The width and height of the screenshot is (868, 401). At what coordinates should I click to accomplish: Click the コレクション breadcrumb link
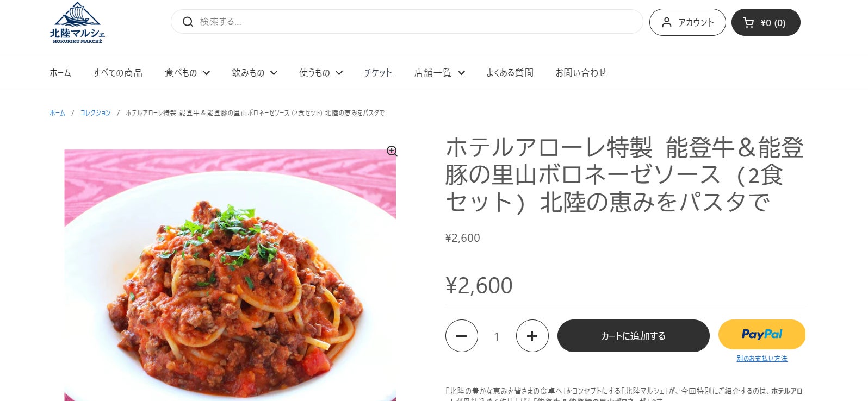(96, 113)
